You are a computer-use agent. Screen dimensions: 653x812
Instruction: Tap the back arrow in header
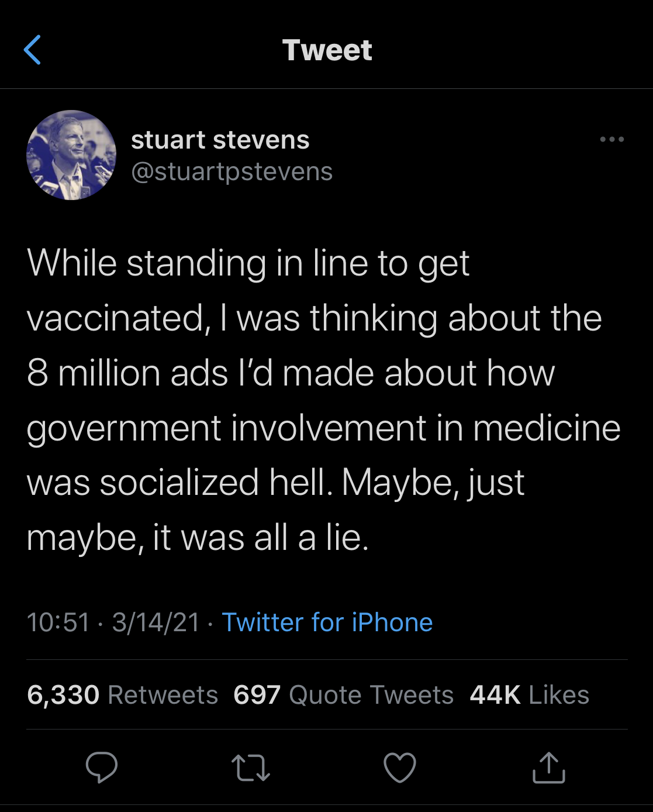[x=33, y=50]
